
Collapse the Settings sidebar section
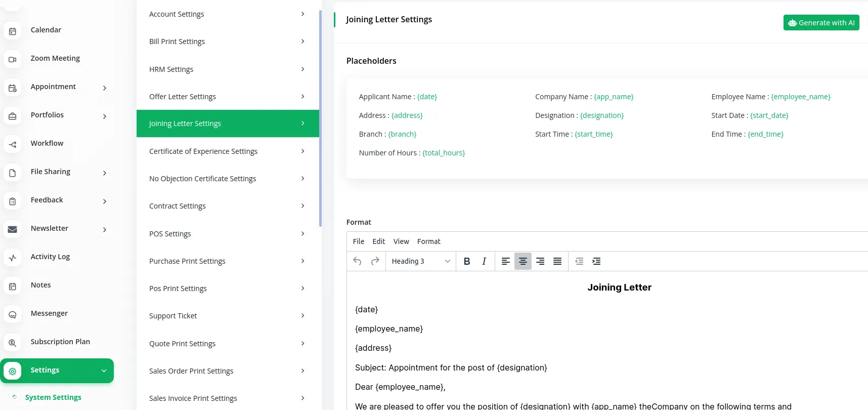(104, 371)
